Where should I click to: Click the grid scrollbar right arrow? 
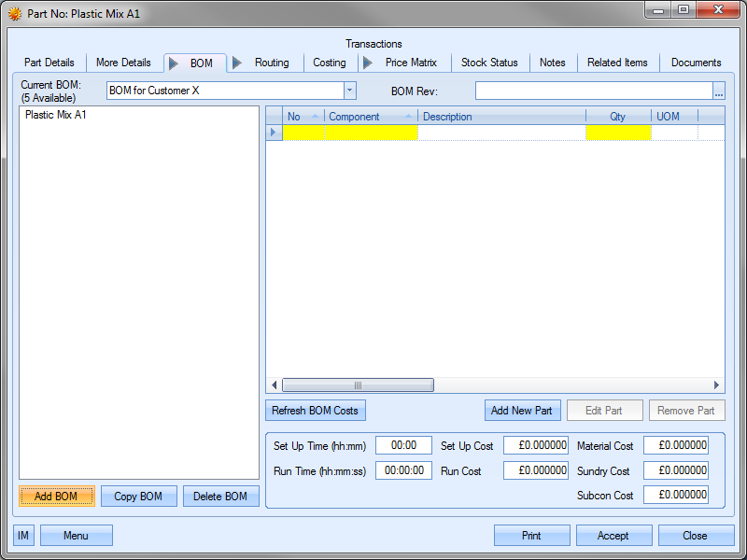pyautogui.click(x=717, y=385)
